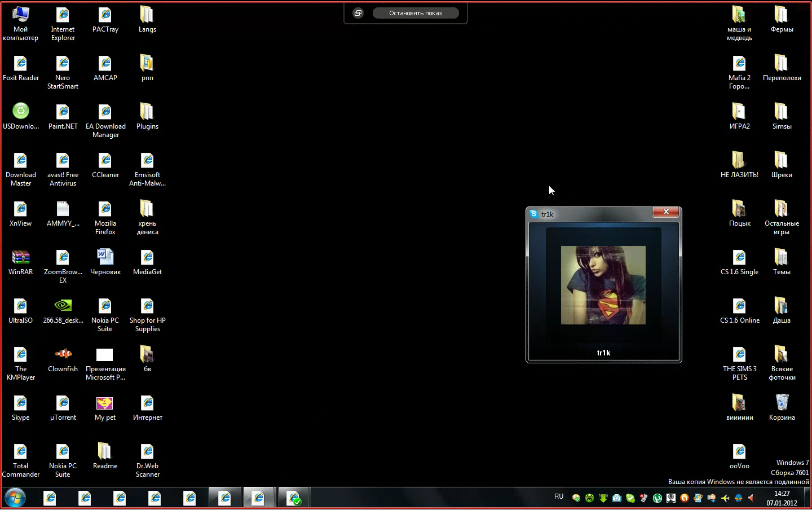This screenshot has width=812, height=510.
Task: Open the Skype desktop shortcut
Action: (x=21, y=404)
